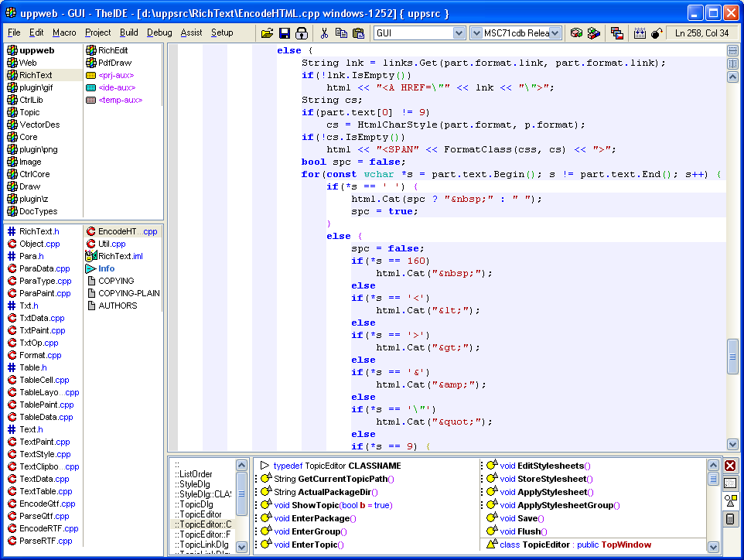This screenshot has width=744, height=560.
Task: Open the build method arrow left of MSC71cdb
Action: [x=476, y=33]
